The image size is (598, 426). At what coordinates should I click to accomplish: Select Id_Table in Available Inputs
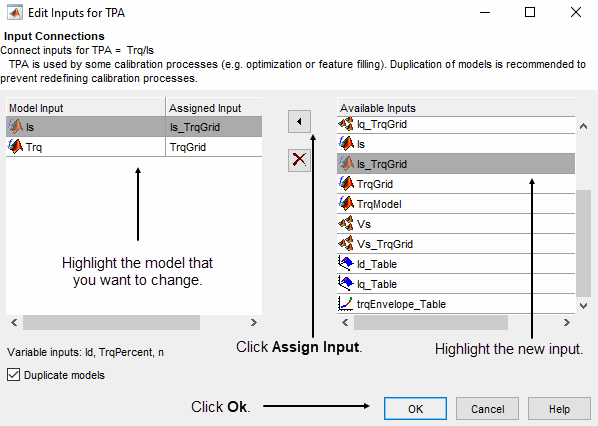point(456,264)
